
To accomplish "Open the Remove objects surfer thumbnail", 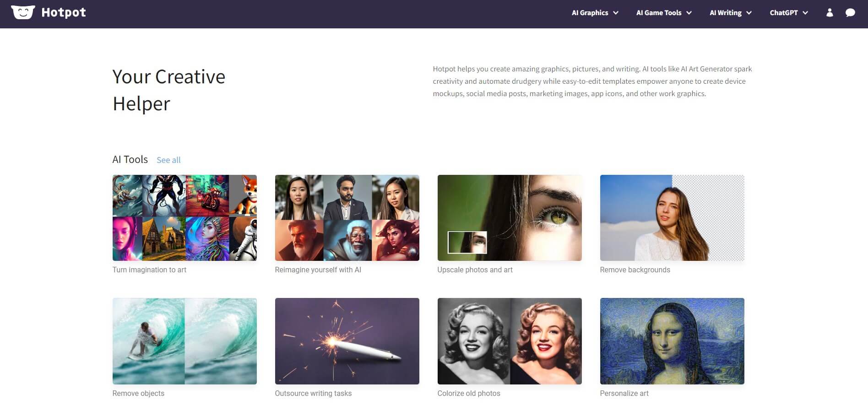I will [x=184, y=341].
